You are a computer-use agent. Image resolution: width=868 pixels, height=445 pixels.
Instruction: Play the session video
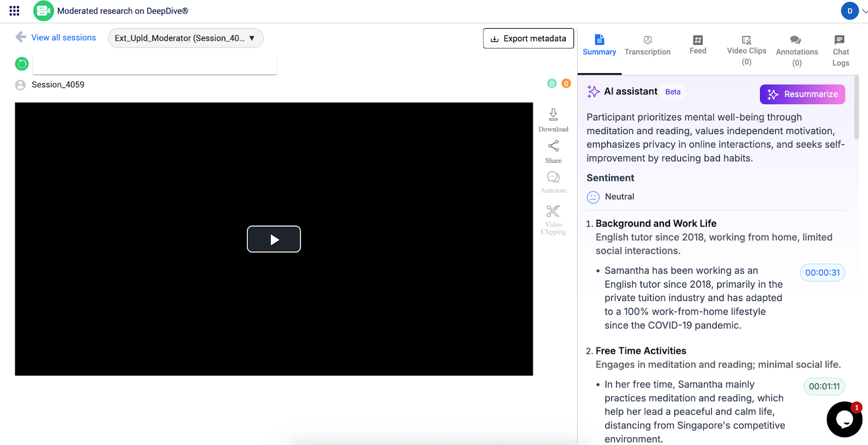click(274, 239)
